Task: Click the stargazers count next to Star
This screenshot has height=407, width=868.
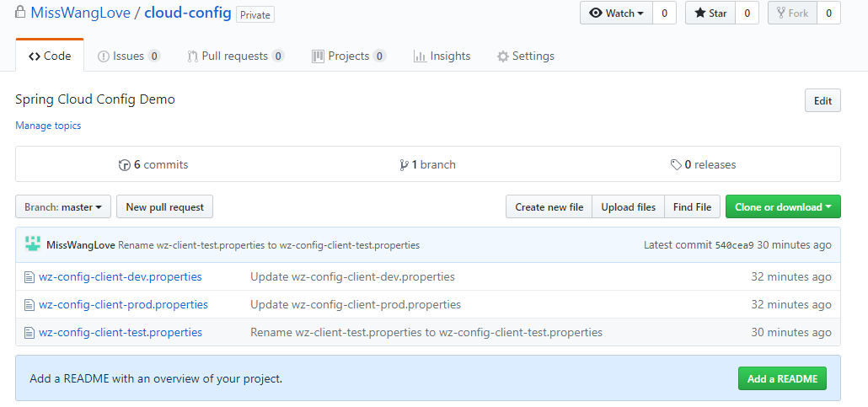Action: (747, 13)
